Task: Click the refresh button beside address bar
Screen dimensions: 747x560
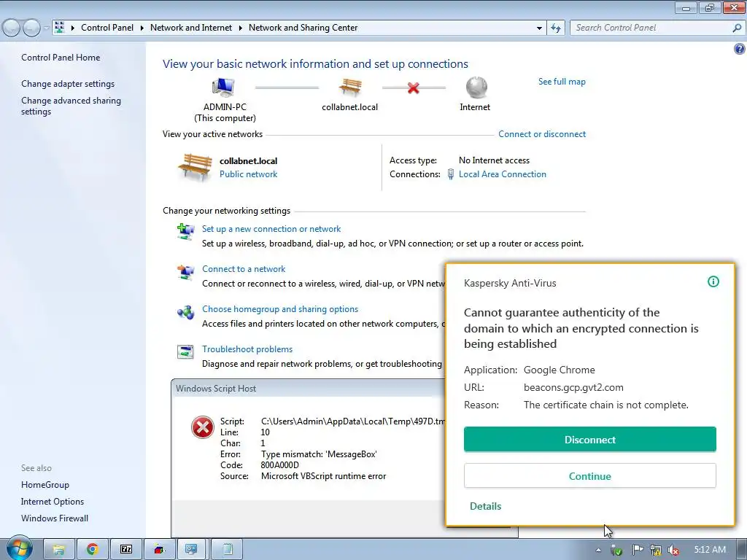Action: click(556, 28)
